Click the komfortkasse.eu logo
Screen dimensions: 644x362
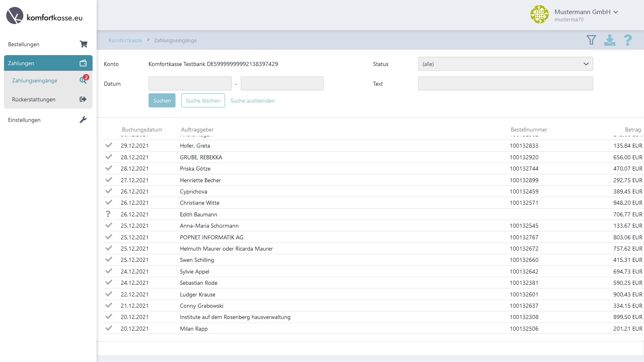click(x=44, y=16)
